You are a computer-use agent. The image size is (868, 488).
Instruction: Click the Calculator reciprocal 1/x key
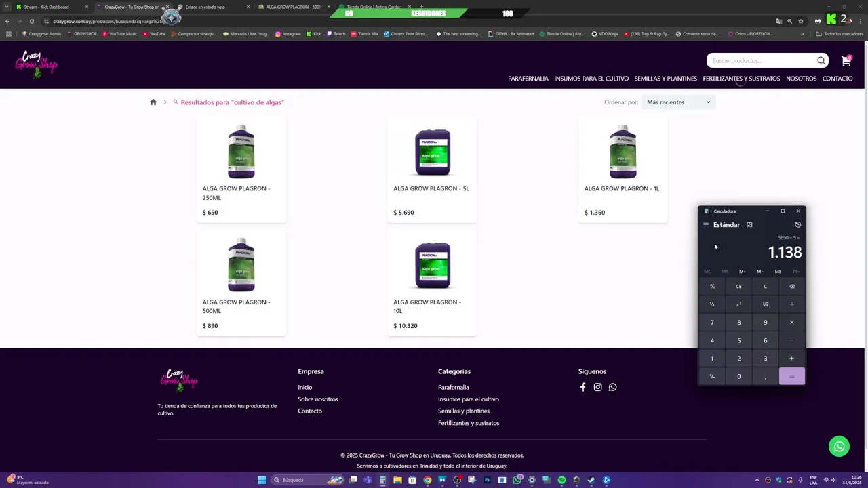click(712, 304)
